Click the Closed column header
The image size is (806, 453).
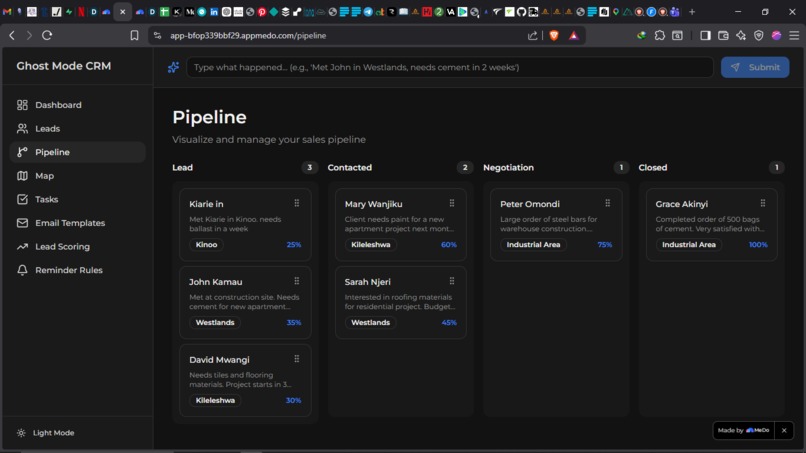click(653, 168)
